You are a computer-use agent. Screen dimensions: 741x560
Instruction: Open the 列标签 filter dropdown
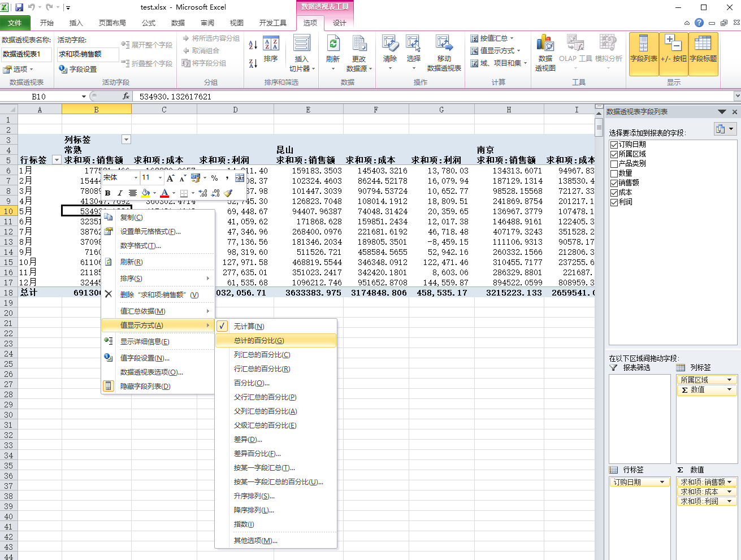pos(126,140)
